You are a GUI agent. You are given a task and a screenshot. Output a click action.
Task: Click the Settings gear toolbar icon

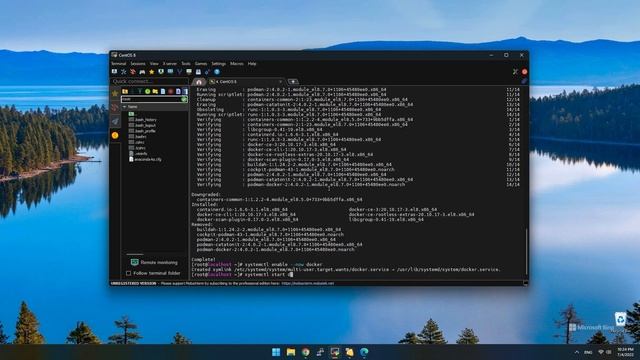pos(208,72)
